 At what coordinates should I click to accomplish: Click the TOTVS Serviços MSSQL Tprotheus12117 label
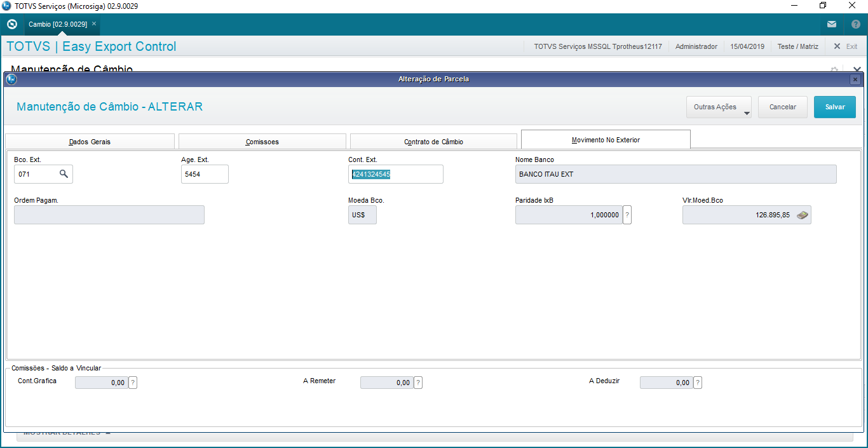pyautogui.click(x=598, y=46)
